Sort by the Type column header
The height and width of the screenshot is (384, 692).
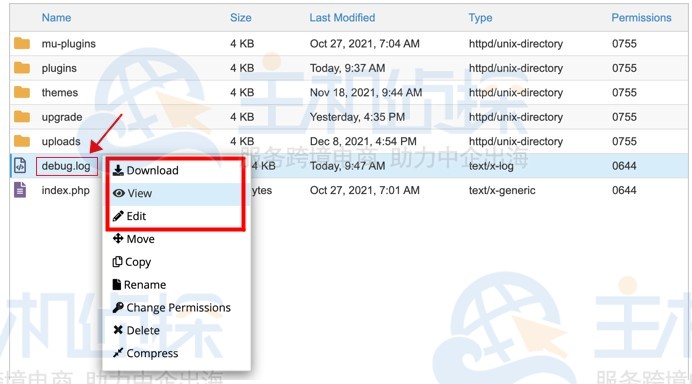(480, 18)
